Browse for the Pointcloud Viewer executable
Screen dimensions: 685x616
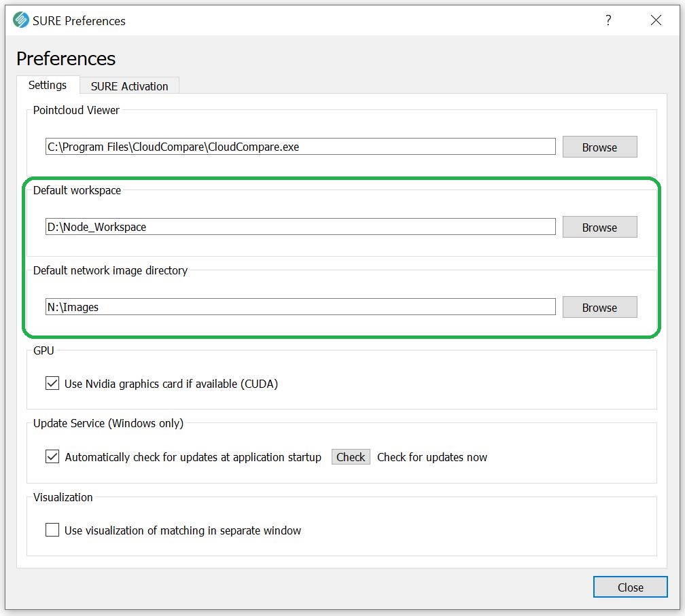point(599,147)
